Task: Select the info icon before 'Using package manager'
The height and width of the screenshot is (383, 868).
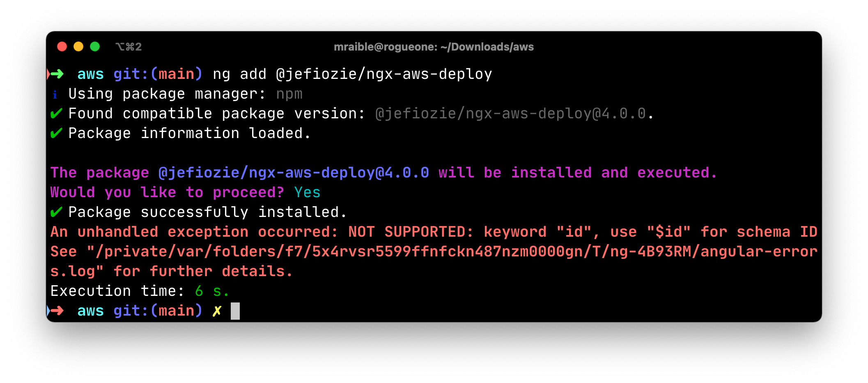Action: point(55,94)
